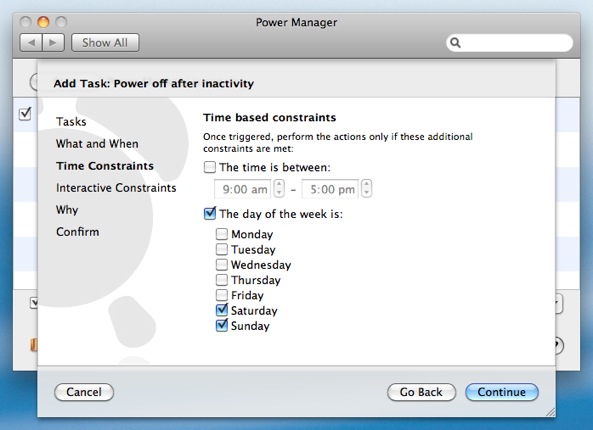Click the 9:00 am time stepper
Screen dimensions: 593x430
pos(279,188)
